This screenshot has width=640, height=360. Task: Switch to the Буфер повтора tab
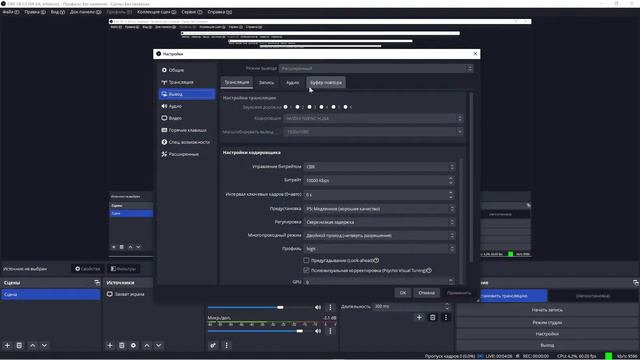326,82
